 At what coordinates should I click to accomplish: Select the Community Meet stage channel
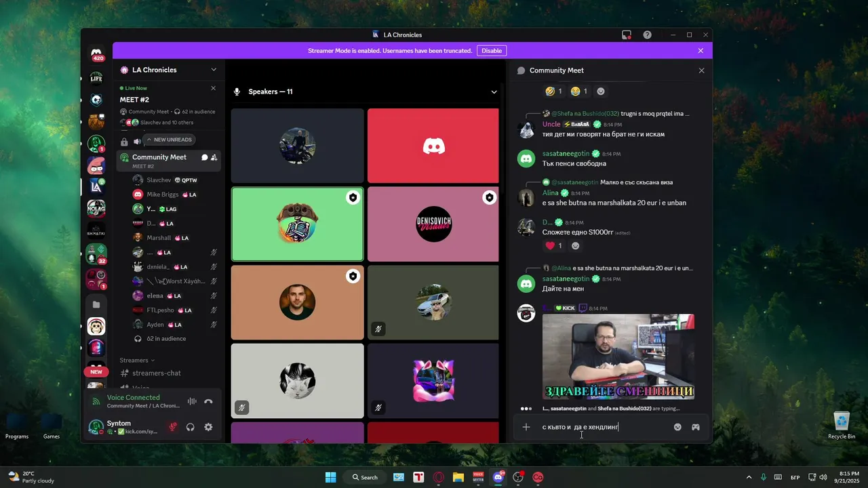(x=168, y=161)
